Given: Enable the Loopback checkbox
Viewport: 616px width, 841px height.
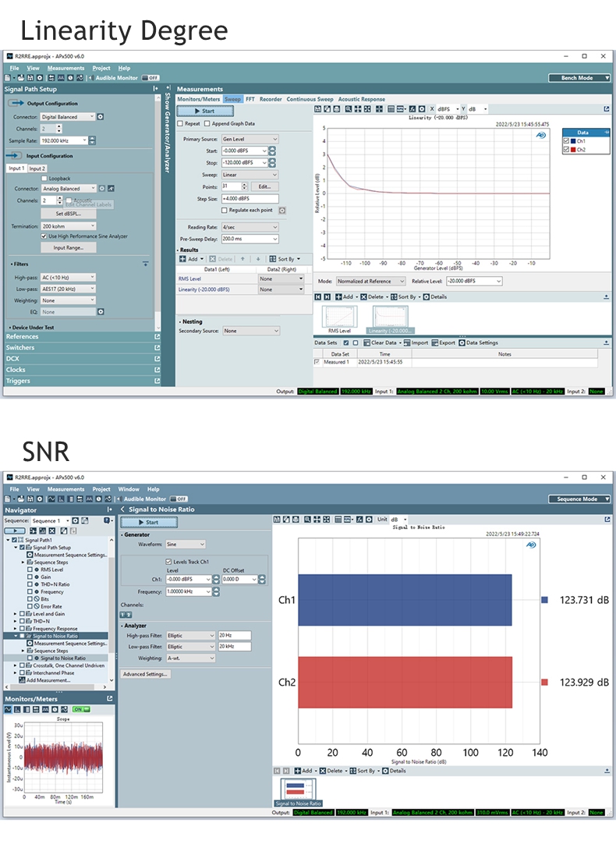Looking at the screenshot, I should 44,179.
